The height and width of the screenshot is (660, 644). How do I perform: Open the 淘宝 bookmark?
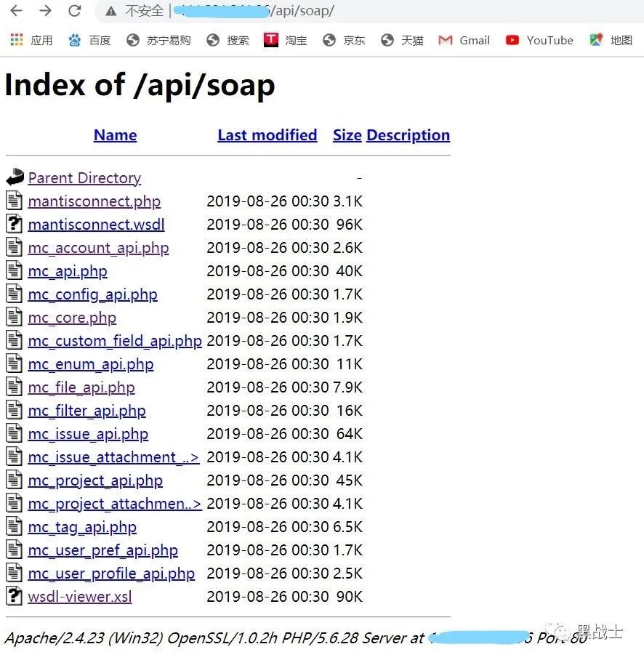click(286, 40)
